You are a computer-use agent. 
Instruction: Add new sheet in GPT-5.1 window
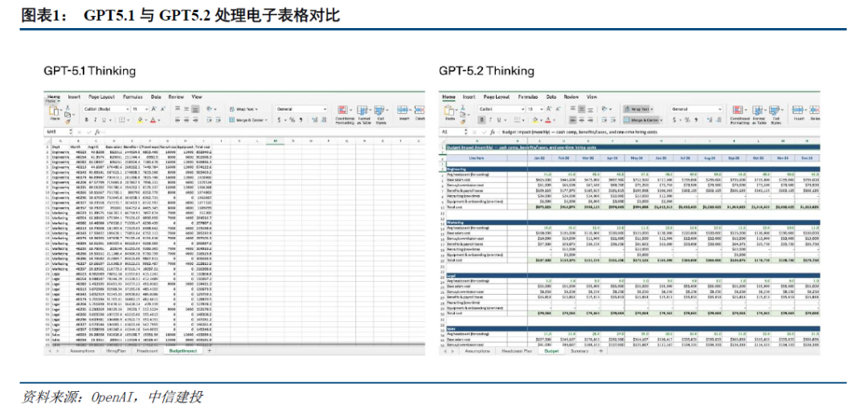point(209,351)
